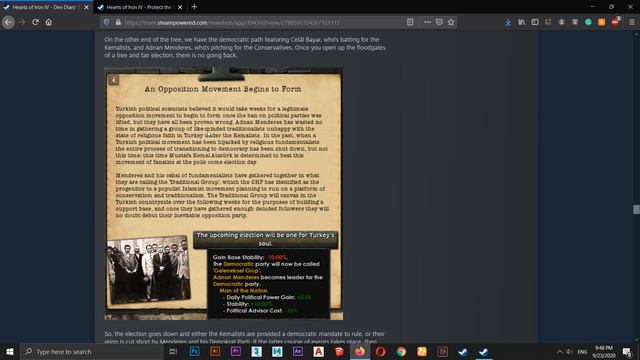Launch Photoshop from taskbar
This screenshot has width=640, height=360.
coord(195,351)
